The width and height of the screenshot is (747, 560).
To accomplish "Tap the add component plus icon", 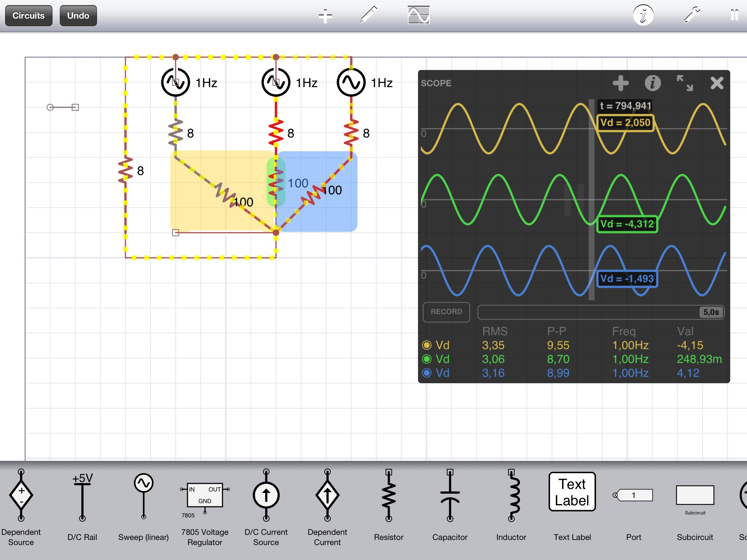I will [325, 16].
